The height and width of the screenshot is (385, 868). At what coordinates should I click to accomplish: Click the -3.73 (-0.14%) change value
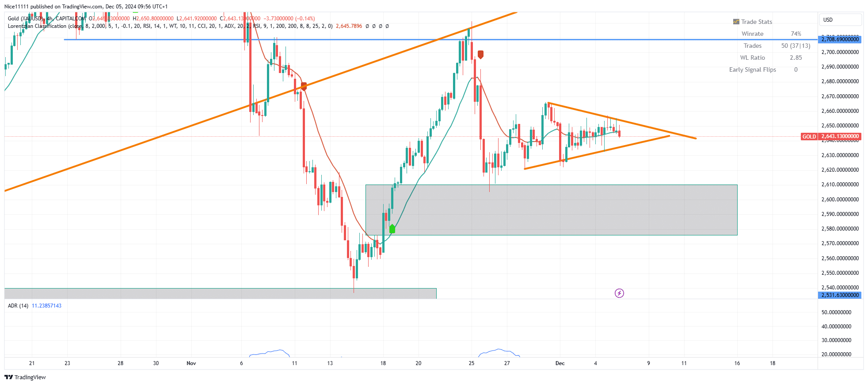(289, 19)
